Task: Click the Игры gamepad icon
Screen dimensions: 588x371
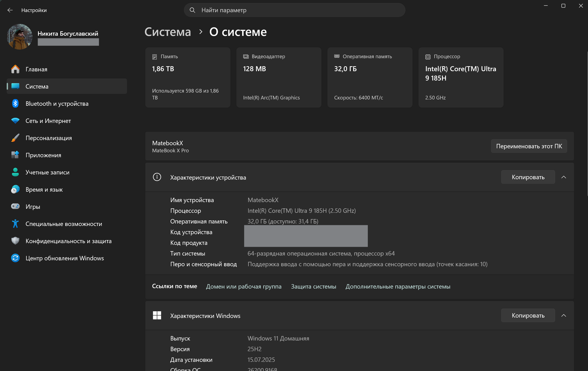Action: [x=15, y=206]
